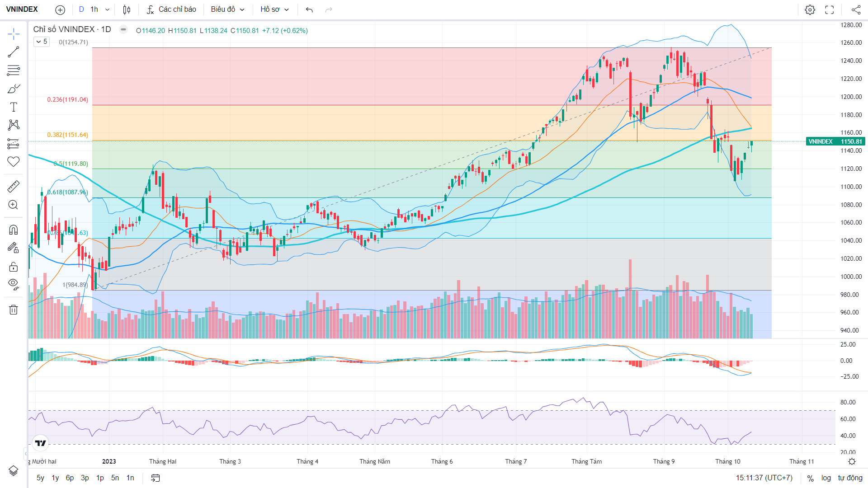Select the brush drawing tool

[14, 89]
